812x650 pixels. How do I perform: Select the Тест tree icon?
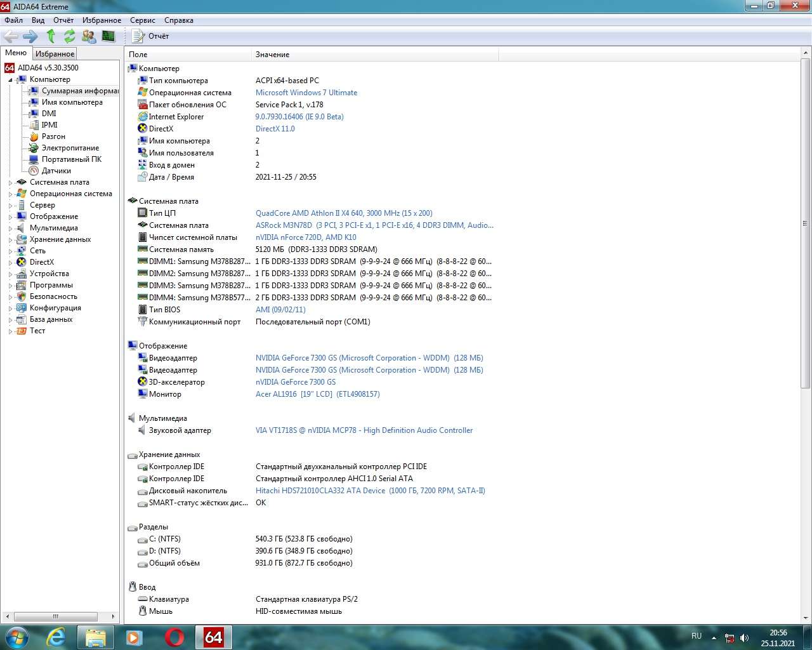22,331
